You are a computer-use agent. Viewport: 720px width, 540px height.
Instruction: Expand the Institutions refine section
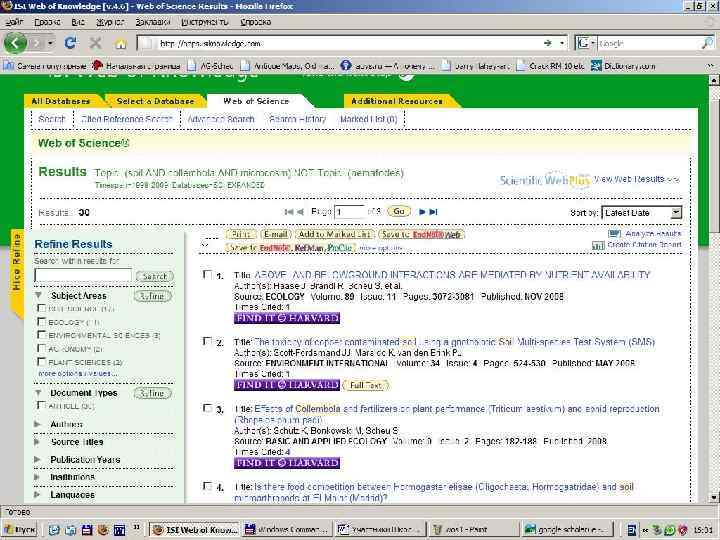tap(38, 477)
